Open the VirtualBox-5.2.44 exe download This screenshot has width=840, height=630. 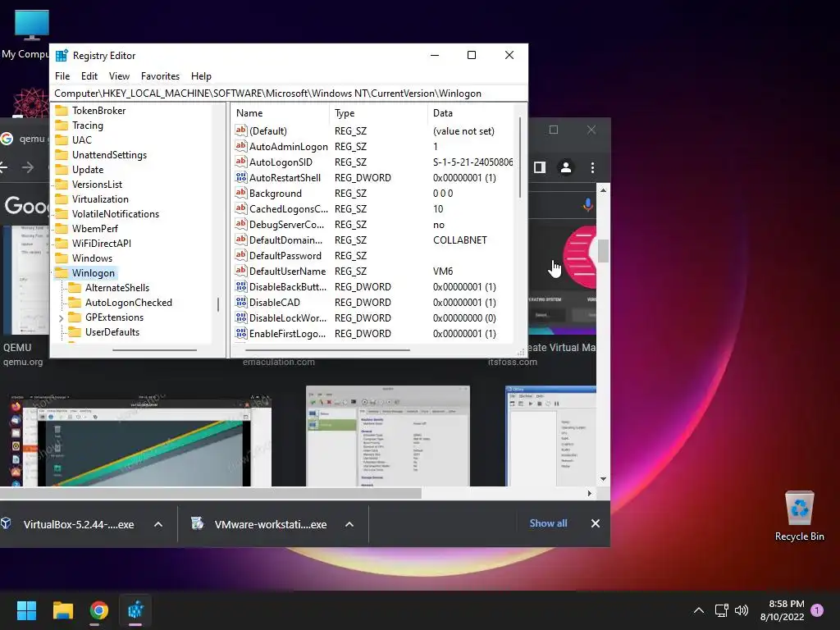(x=79, y=524)
